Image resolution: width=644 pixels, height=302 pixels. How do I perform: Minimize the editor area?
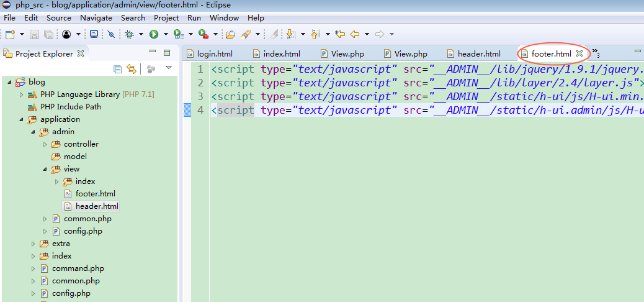coord(637,52)
